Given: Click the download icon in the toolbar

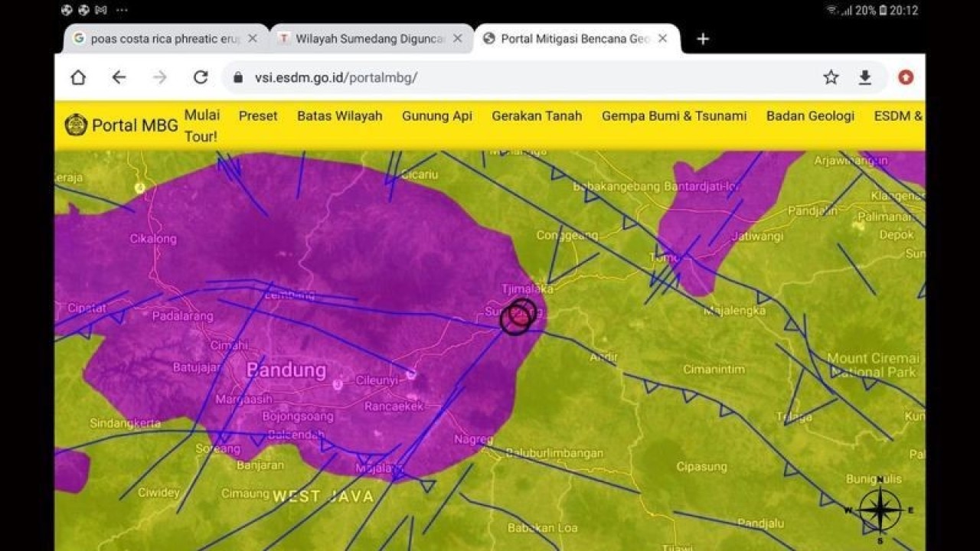Looking at the screenshot, I should [866, 77].
